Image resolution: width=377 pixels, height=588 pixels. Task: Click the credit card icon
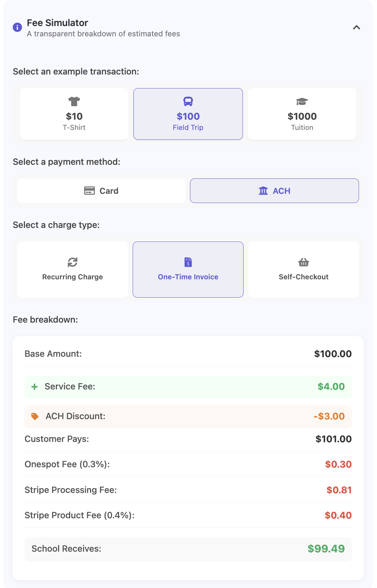(x=89, y=191)
